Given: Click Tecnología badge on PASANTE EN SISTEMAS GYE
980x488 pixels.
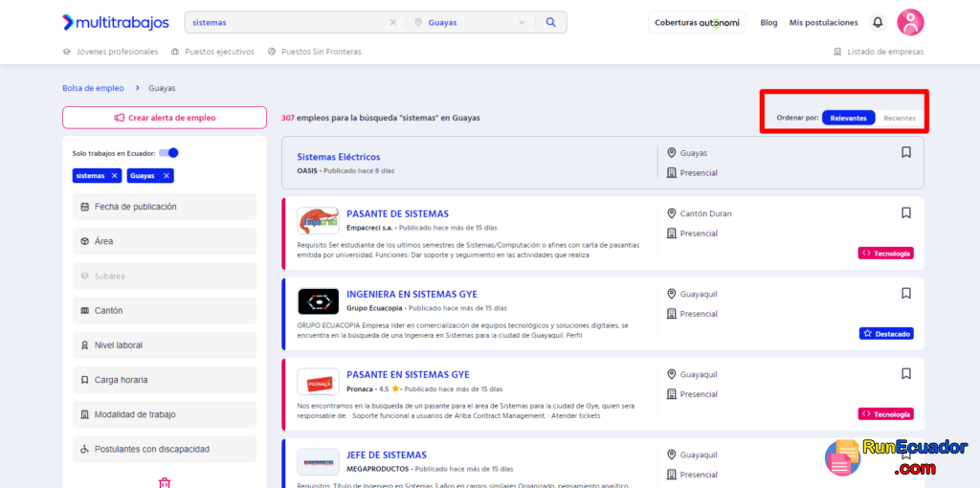Looking at the screenshot, I should click(885, 413).
